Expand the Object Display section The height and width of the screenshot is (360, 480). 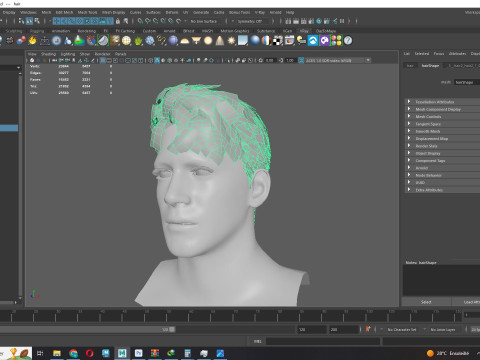[x=442, y=153]
